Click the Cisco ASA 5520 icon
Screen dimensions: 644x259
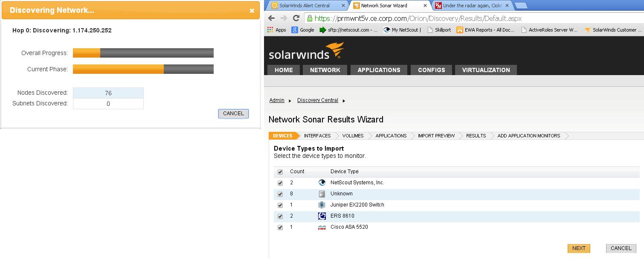click(322, 227)
